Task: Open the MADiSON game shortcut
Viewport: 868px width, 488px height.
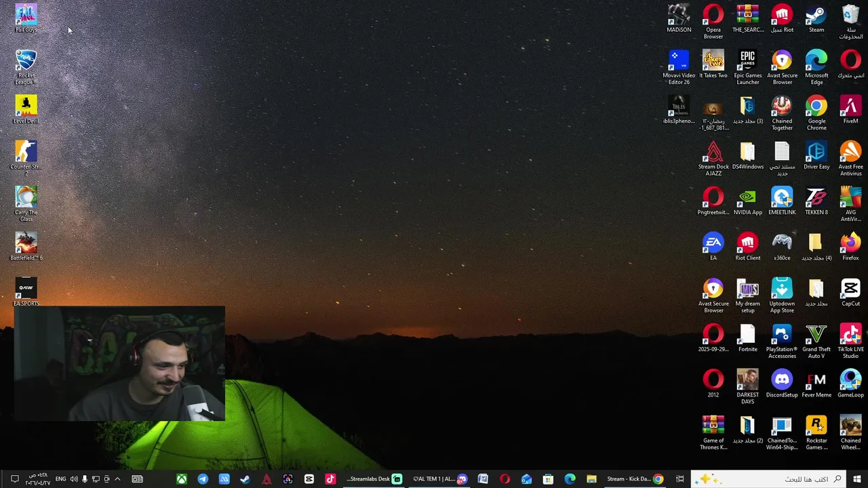Action: pyautogui.click(x=679, y=18)
